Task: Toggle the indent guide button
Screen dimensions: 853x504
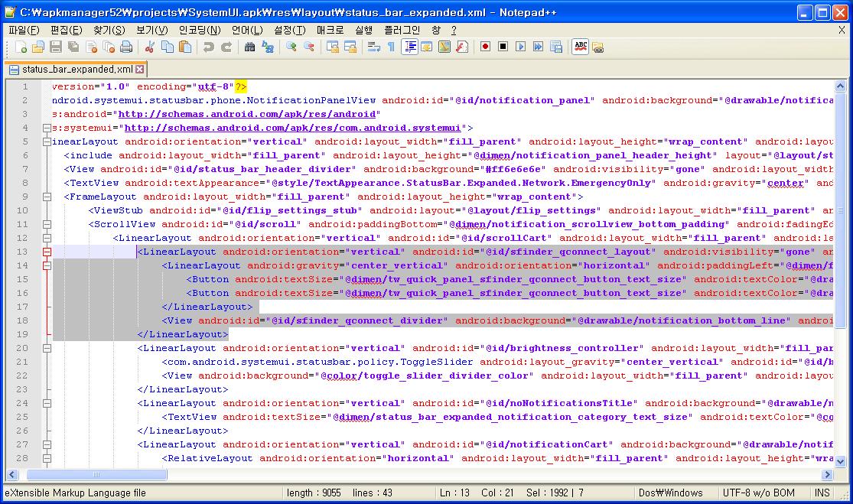Action: (x=410, y=47)
